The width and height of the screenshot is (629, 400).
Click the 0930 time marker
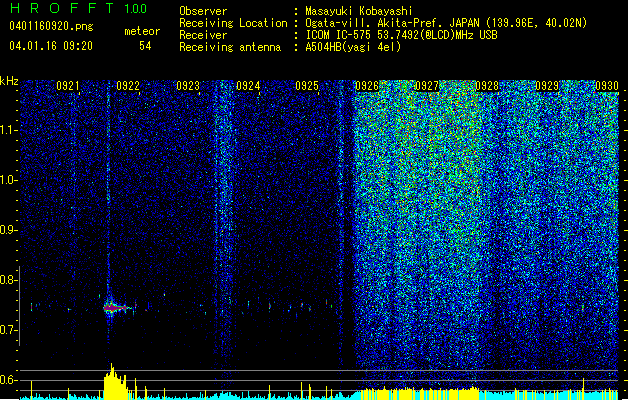(607, 86)
